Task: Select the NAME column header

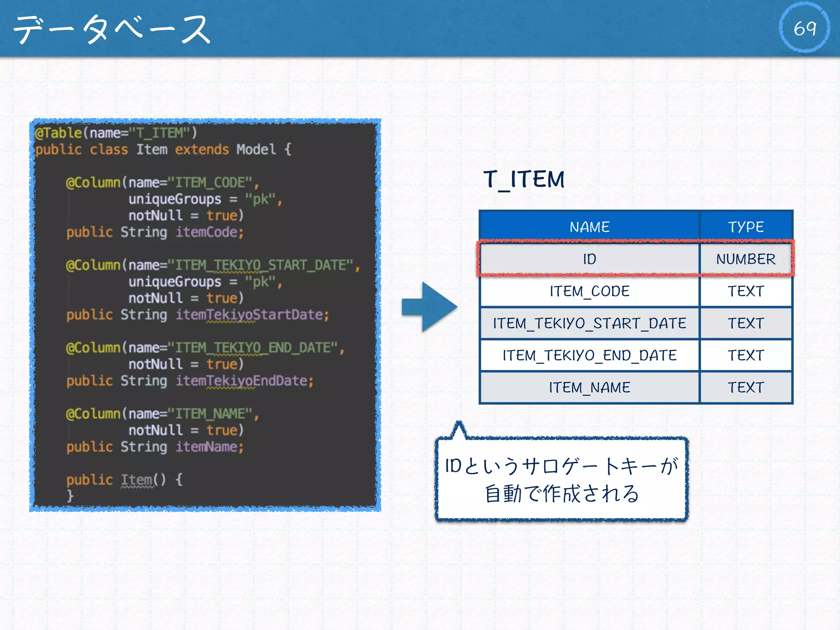Action: (589, 226)
